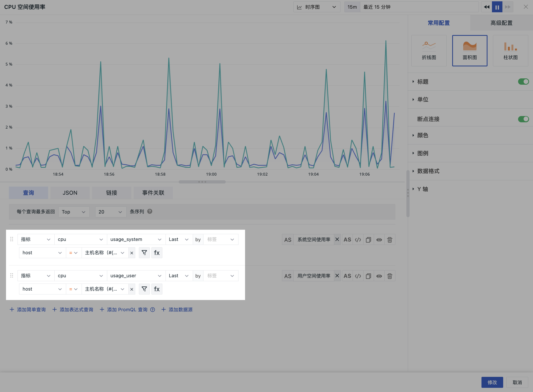Click the 取消 button
Image resolution: width=533 pixels, height=392 pixels.
pos(517,382)
